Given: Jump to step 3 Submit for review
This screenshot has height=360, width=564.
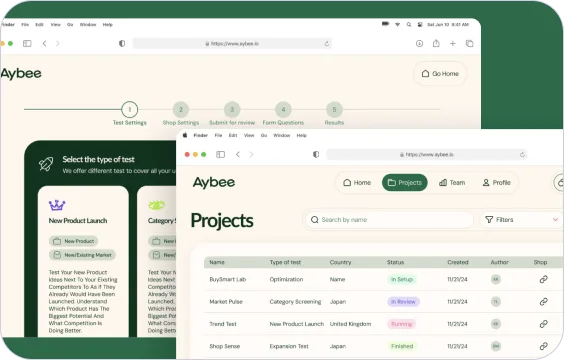Looking at the screenshot, I should pos(232,109).
